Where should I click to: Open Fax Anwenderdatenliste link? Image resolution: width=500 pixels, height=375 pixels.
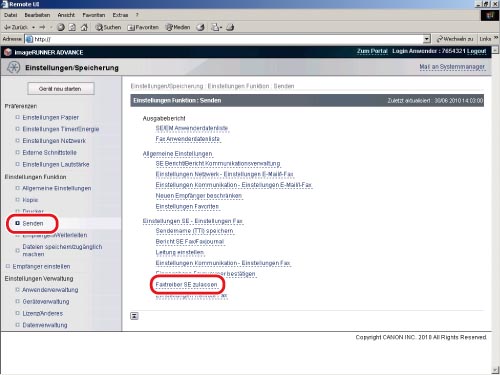[x=188, y=139]
